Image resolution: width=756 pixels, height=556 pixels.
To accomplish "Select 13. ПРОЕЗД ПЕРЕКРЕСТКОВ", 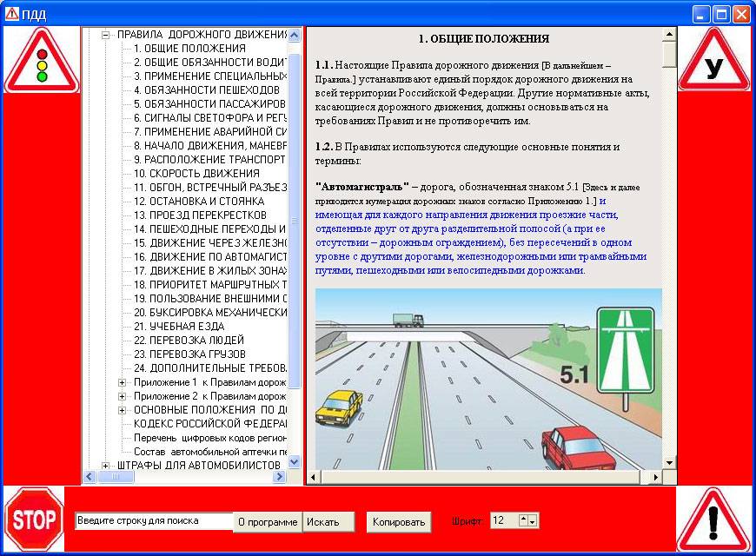I will coord(200,215).
